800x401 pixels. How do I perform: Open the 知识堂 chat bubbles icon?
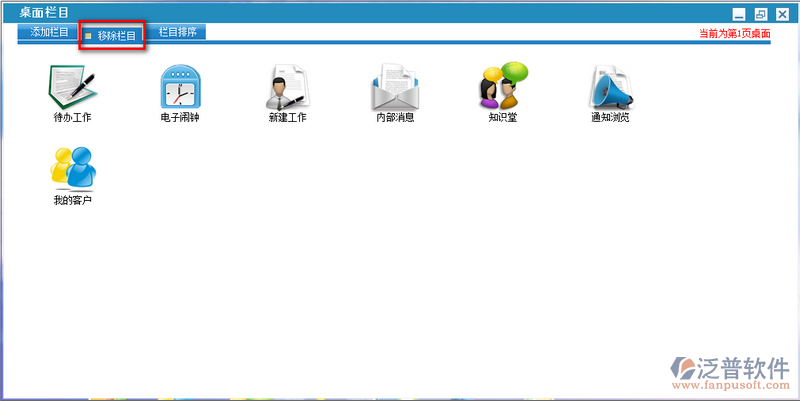(x=503, y=85)
